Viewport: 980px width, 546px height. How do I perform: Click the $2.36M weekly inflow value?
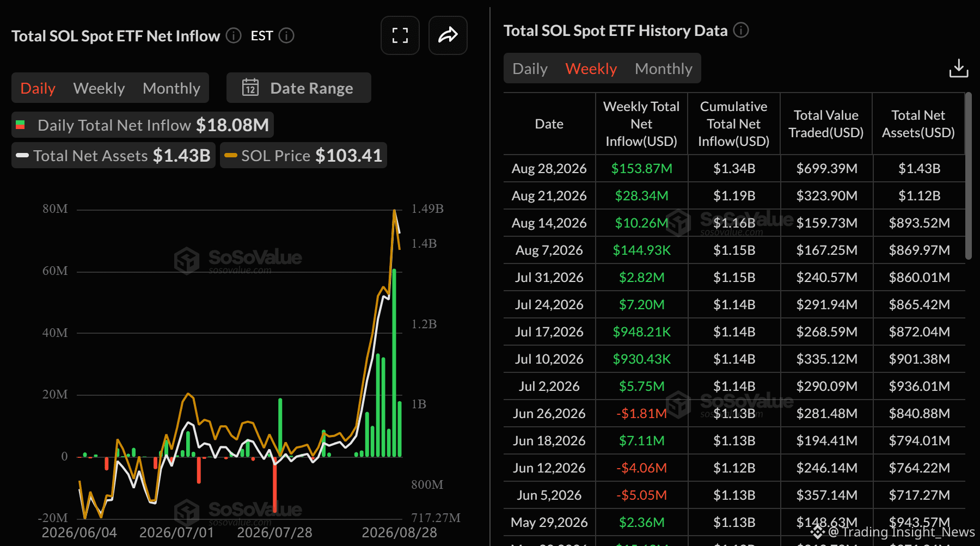pos(642,523)
